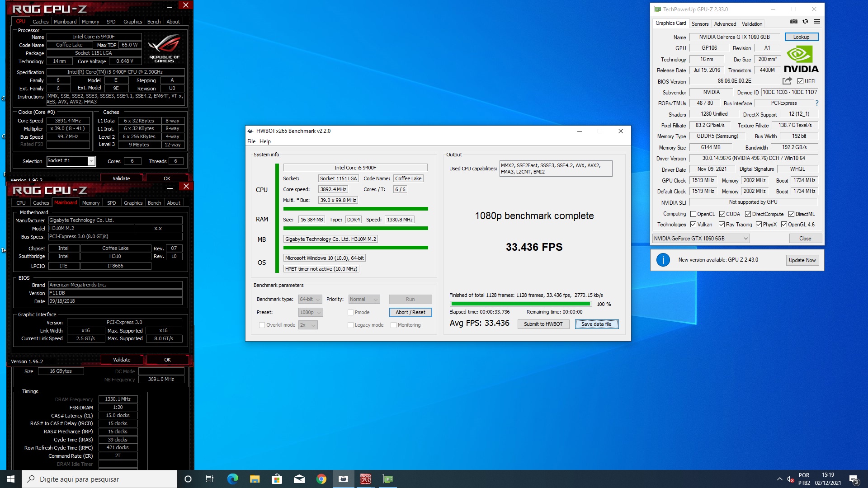The height and width of the screenshot is (488, 868).
Task: Open the Priority Normal dropdown
Action: tap(364, 299)
